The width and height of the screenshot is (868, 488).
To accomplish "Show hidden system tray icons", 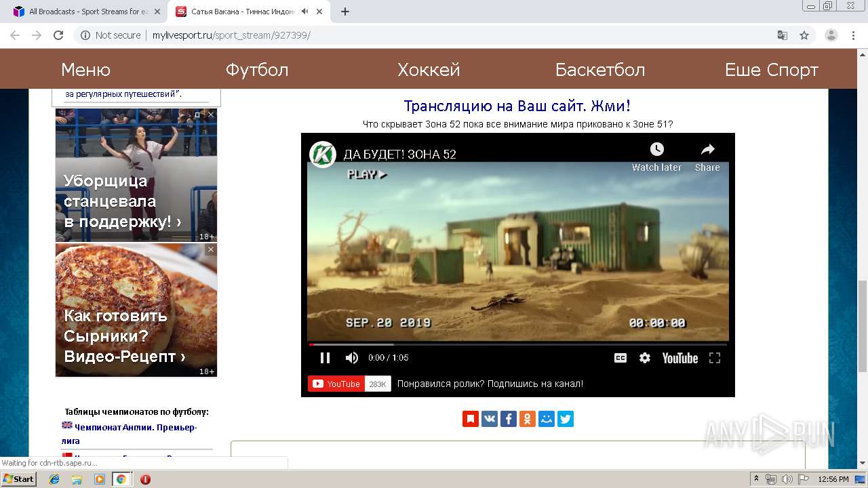I will [x=757, y=479].
